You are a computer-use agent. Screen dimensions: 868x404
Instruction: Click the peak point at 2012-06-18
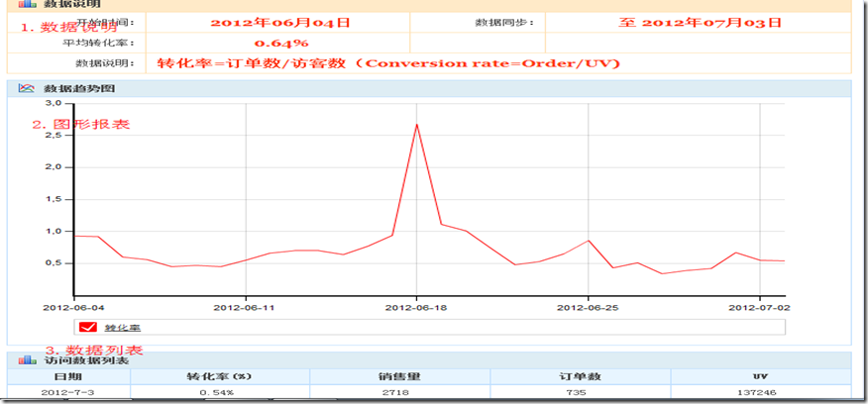pyautogui.click(x=416, y=125)
